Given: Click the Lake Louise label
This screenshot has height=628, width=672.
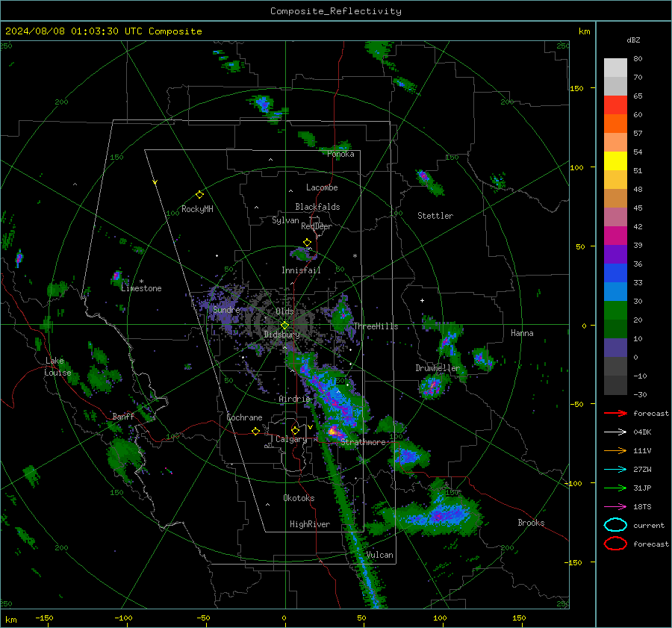Looking at the screenshot, I should [x=57, y=367].
